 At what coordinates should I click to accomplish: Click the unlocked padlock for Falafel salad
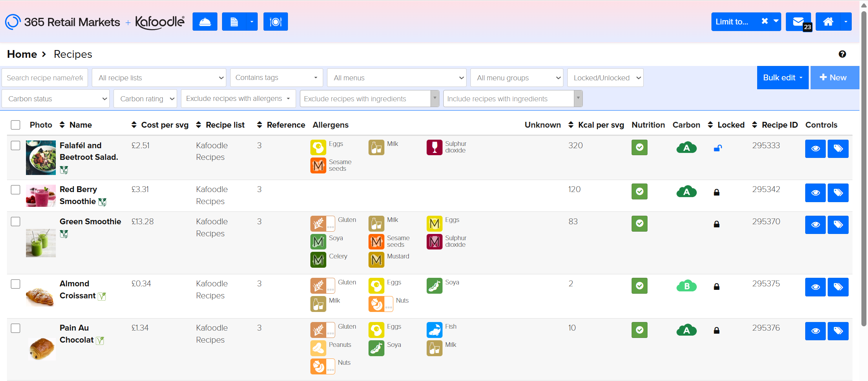coord(717,148)
